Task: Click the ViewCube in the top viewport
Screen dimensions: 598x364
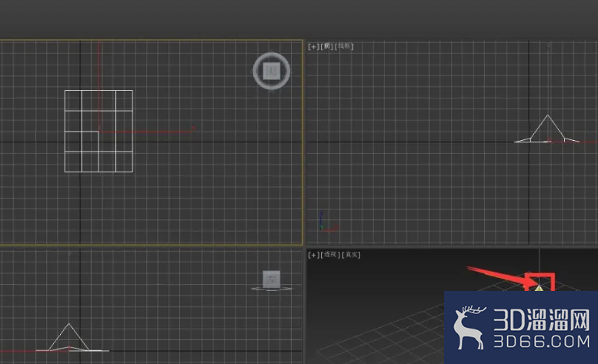Action: [x=272, y=71]
